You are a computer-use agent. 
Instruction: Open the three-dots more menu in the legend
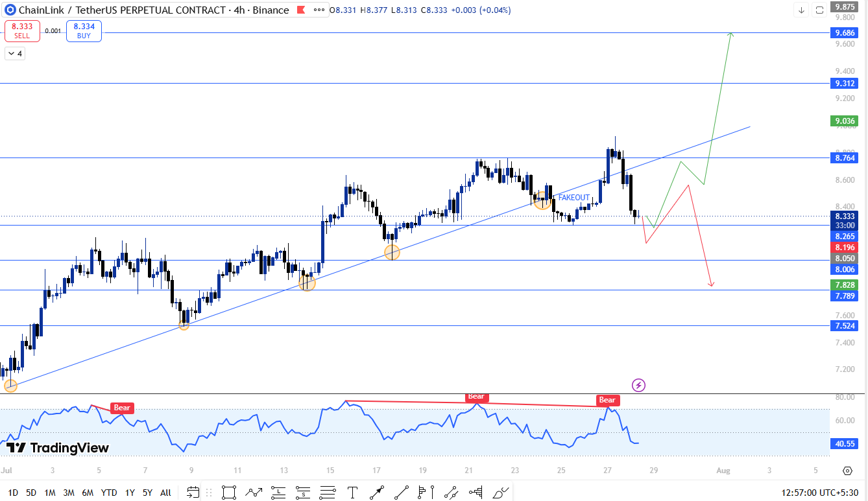318,10
